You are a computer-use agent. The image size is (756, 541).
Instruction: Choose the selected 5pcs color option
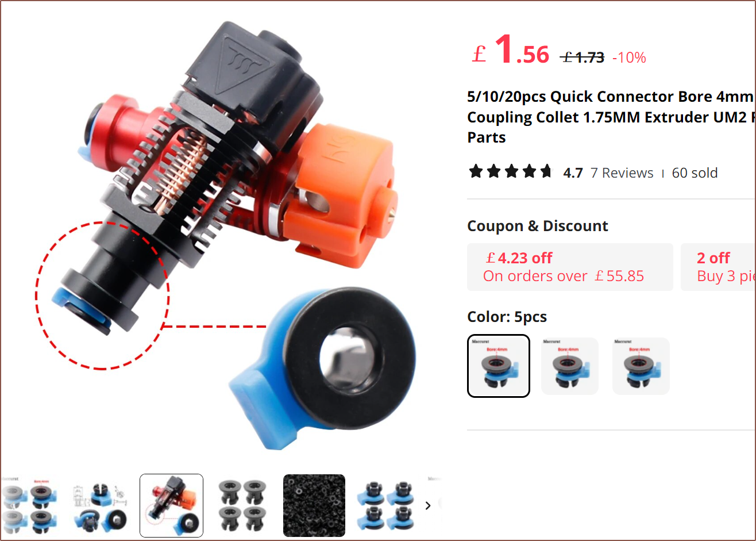click(x=498, y=366)
